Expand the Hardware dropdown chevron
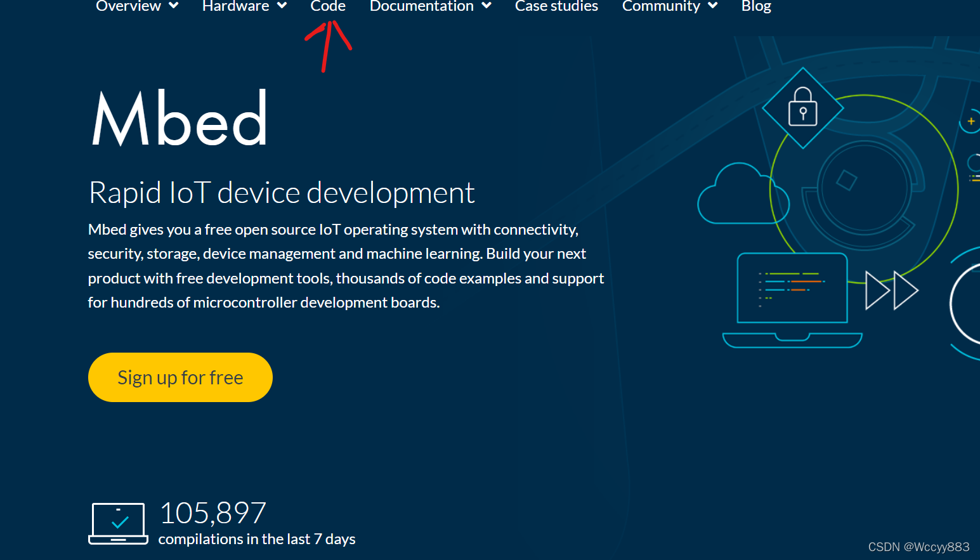Viewport: 980px width, 560px height. tap(282, 6)
